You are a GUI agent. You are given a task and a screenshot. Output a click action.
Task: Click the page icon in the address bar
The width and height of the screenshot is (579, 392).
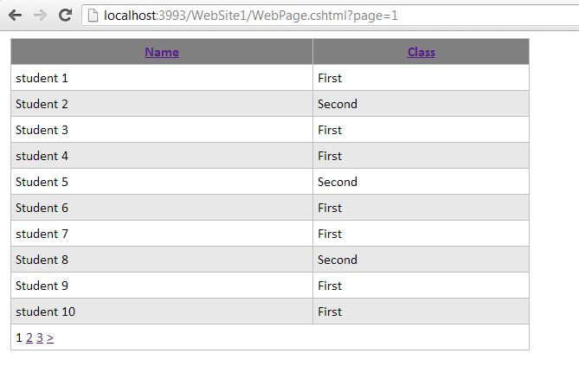[92, 16]
